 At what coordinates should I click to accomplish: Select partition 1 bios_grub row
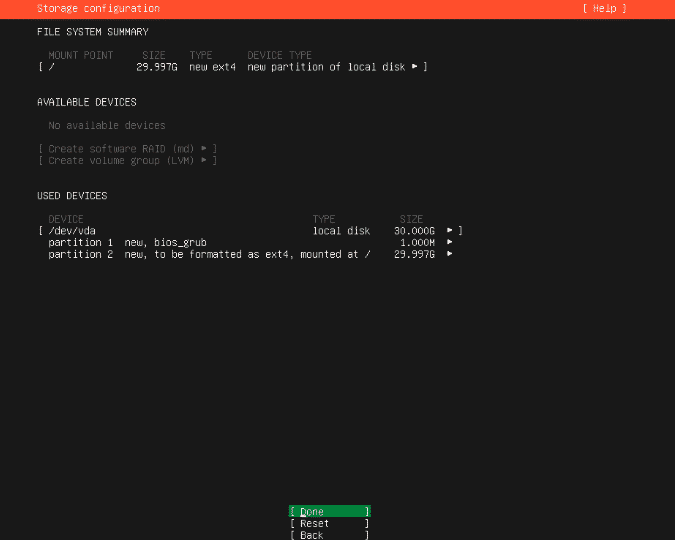point(126,242)
